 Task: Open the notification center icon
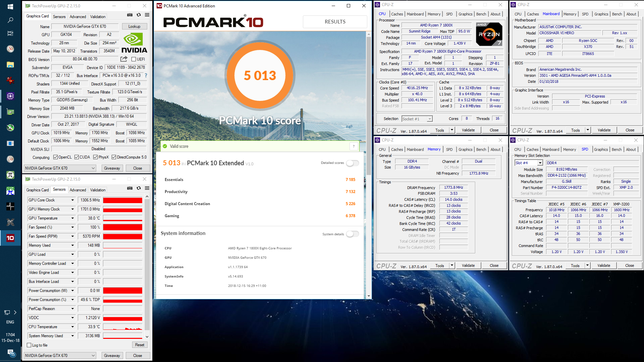[x=11, y=353]
